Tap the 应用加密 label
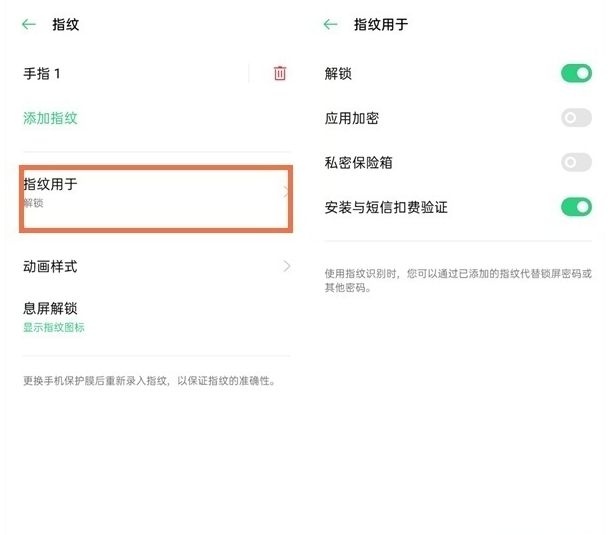This screenshot has width=615, height=535. coord(352,118)
